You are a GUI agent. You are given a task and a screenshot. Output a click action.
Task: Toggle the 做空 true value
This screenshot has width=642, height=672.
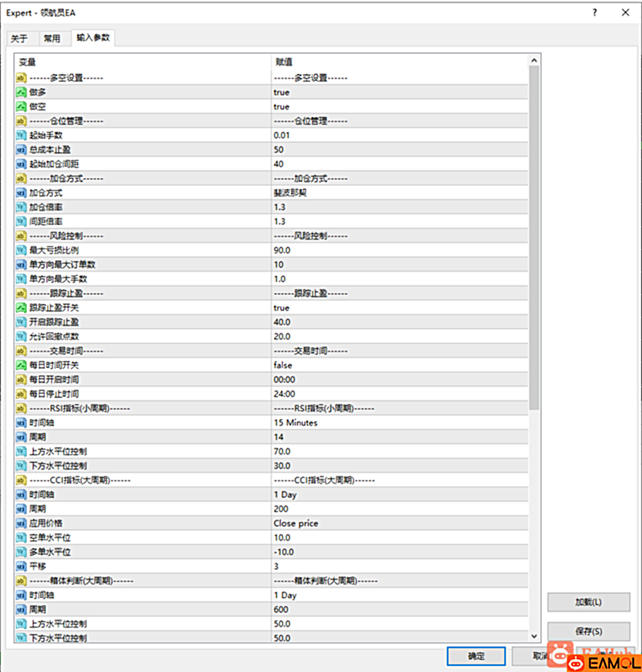pyautogui.click(x=281, y=107)
